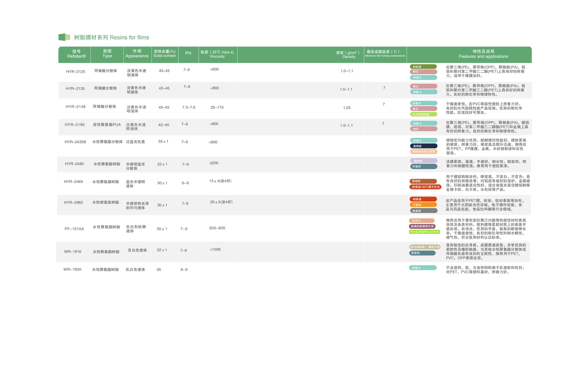Image resolution: width=574 pixels, height=392 pixels.
Task: Click the 符合医用材料认证标准 tag
Action: tap(424, 232)
